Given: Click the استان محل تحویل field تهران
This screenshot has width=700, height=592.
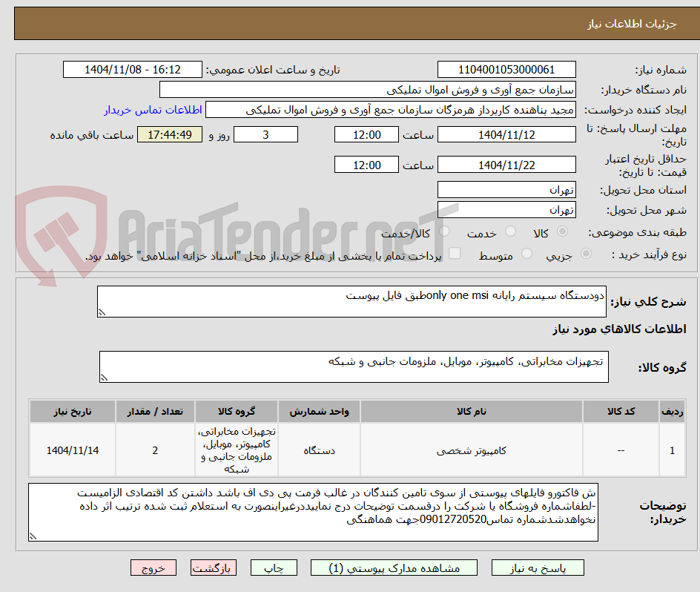Looking at the screenshot, I should (506, 190).
